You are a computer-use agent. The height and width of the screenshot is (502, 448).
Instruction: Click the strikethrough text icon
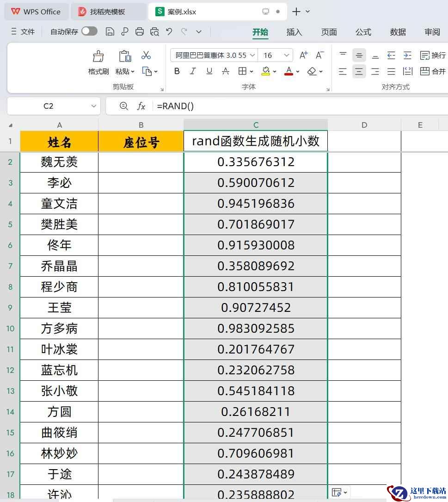coord(226,71)
